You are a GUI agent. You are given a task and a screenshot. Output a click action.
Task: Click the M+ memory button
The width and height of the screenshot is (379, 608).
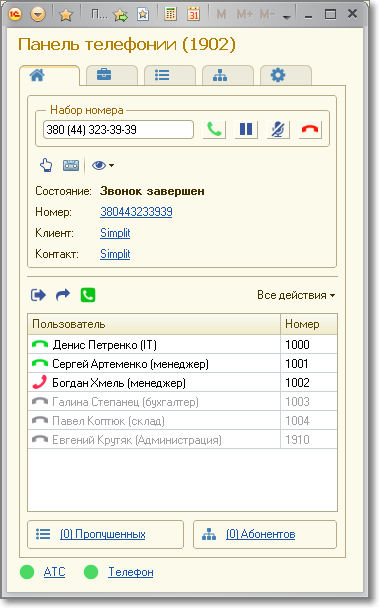point(244,15)
